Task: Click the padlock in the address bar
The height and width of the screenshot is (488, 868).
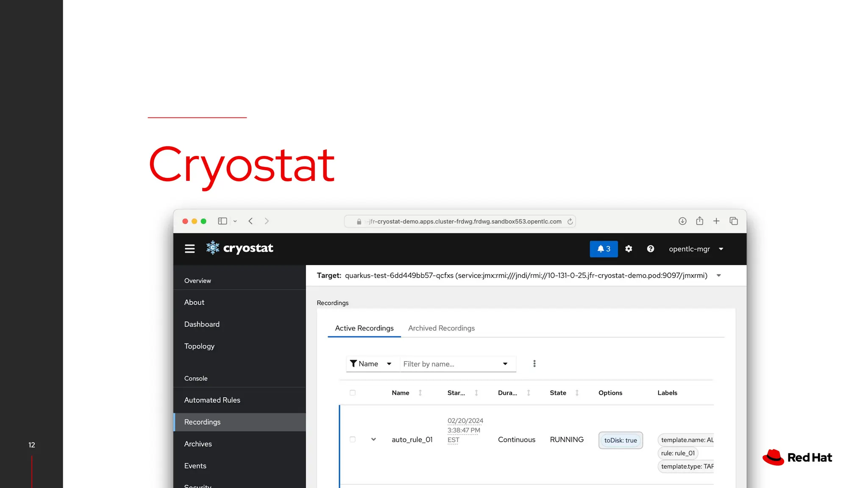Action: [359, 222]
